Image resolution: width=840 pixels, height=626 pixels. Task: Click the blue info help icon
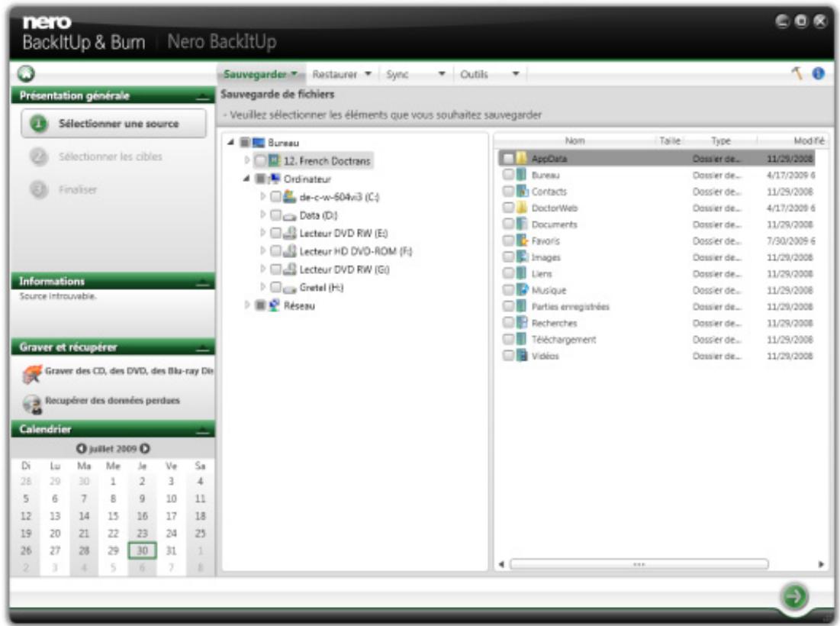pyautogui.click(x=818, y=73)
